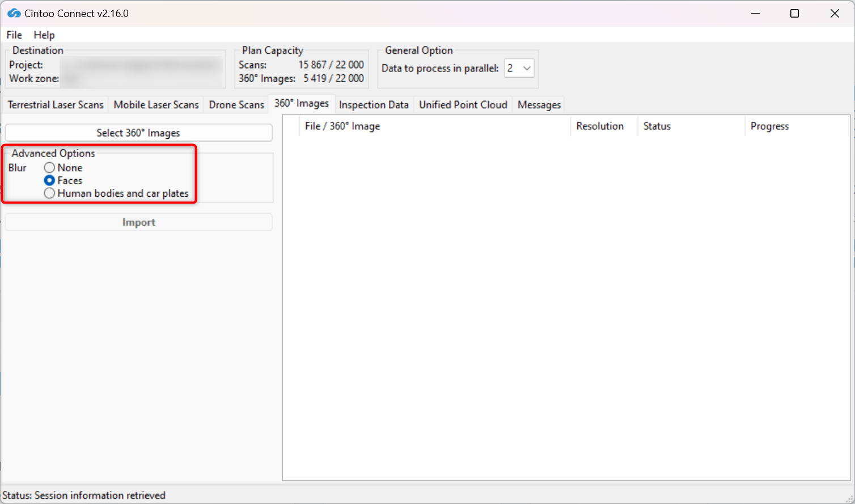Click the Resolution column header
The height and width of the screenshot is (504, 855).
604,126
